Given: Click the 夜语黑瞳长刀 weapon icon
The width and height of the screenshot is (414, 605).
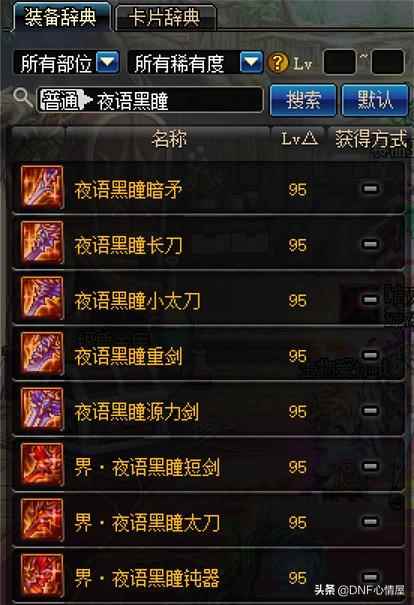Looking at the screenshot, I should [42, 242].
